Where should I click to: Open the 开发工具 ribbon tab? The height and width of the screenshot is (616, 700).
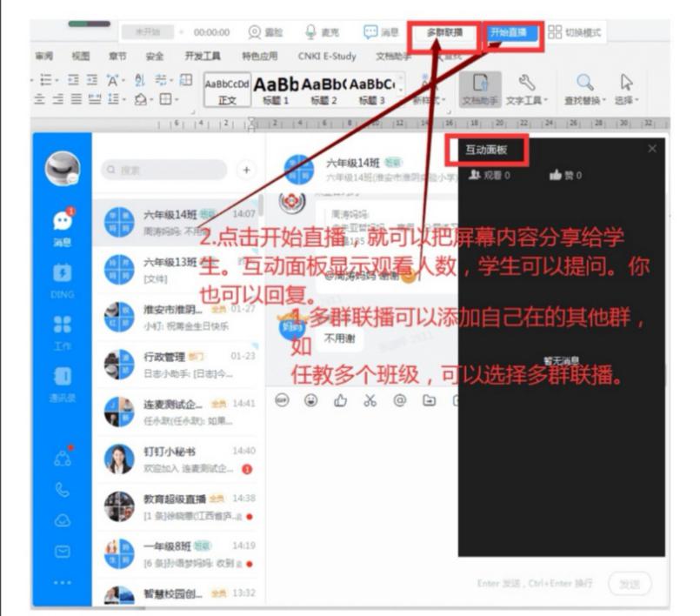(x=201, y=57)
